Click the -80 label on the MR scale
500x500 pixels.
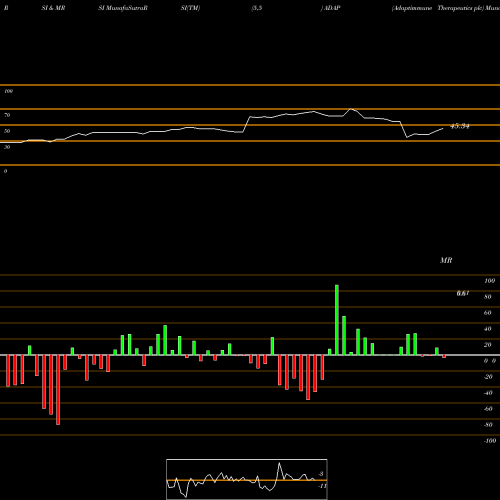pos(488,425)
